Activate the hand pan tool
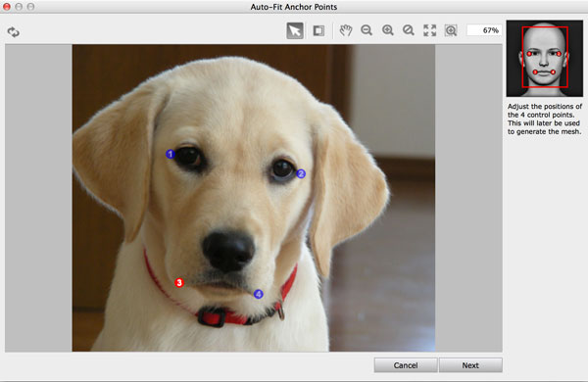The width and height of the screenshot is (588, 382). click(346, 30)
